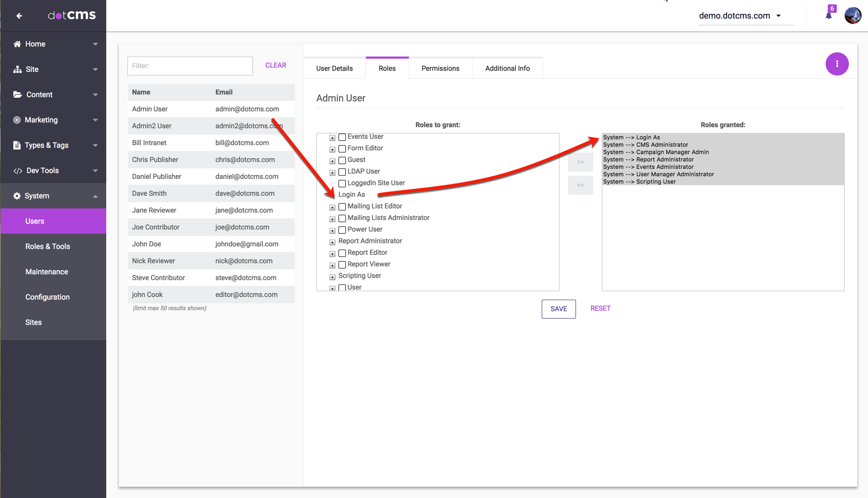Switch to the Permissions tab

pos(440,68)
